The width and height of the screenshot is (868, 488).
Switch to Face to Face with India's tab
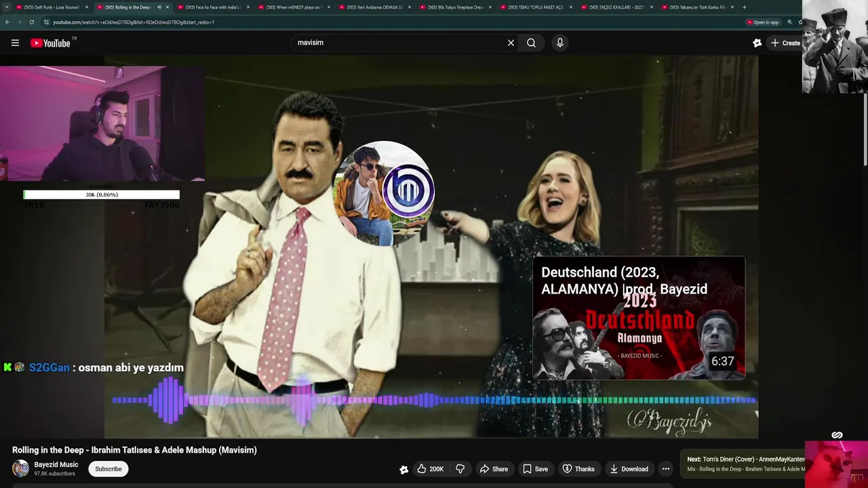coord(213,7)
